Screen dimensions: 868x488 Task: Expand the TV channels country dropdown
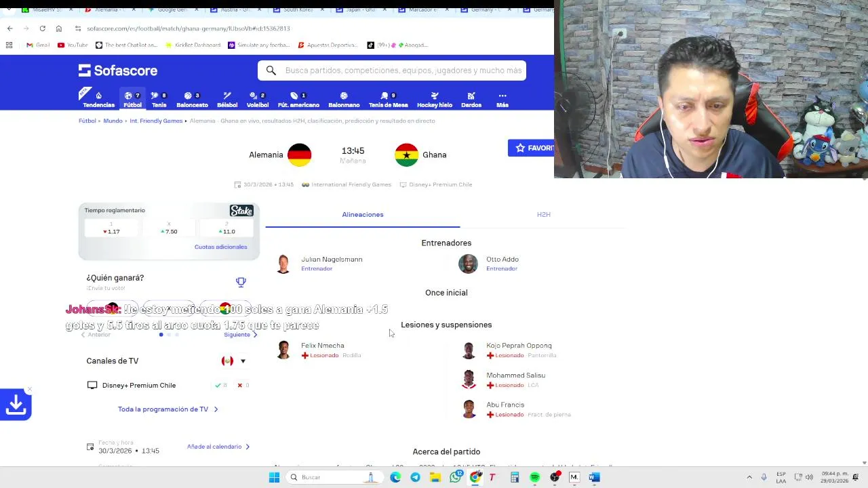[234, 361]
